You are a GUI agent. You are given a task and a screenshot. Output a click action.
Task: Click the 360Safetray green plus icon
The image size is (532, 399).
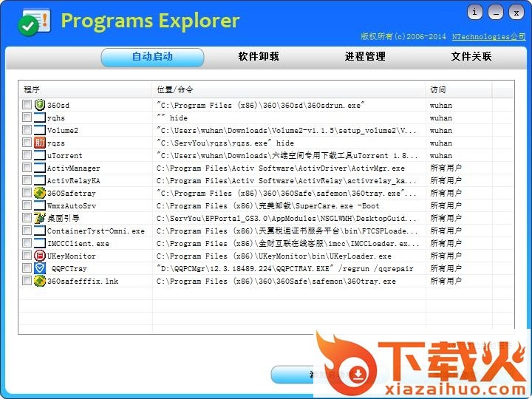point(40,193)
